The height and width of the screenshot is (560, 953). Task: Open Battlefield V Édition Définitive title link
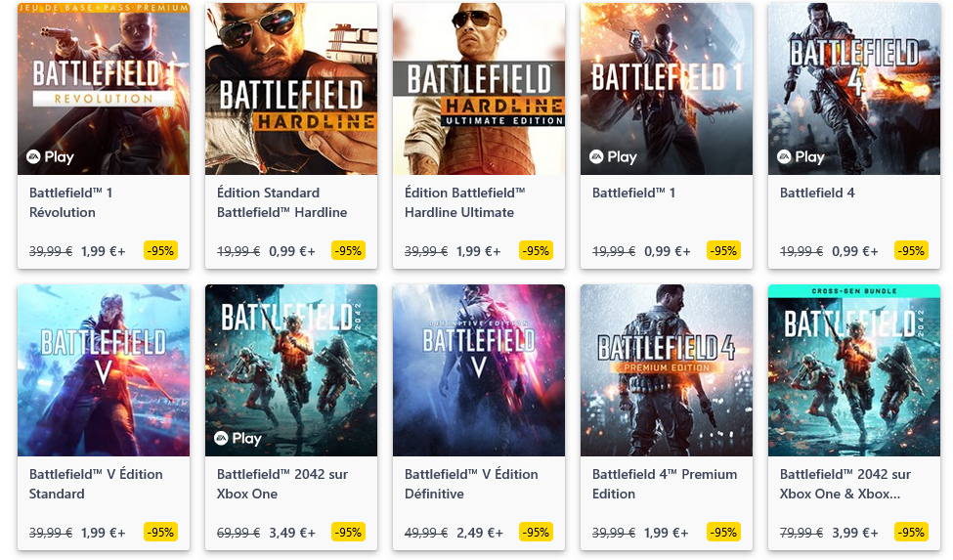pos(471,484)
